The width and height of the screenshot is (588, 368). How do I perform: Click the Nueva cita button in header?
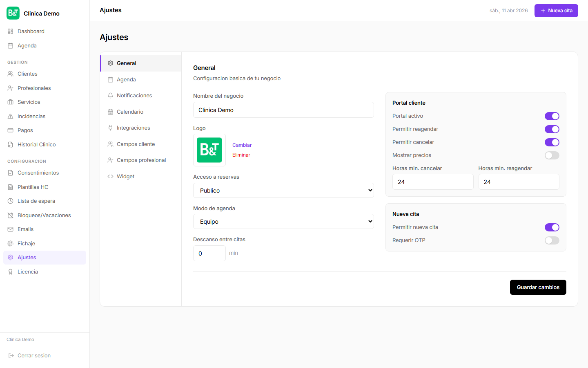556,11
